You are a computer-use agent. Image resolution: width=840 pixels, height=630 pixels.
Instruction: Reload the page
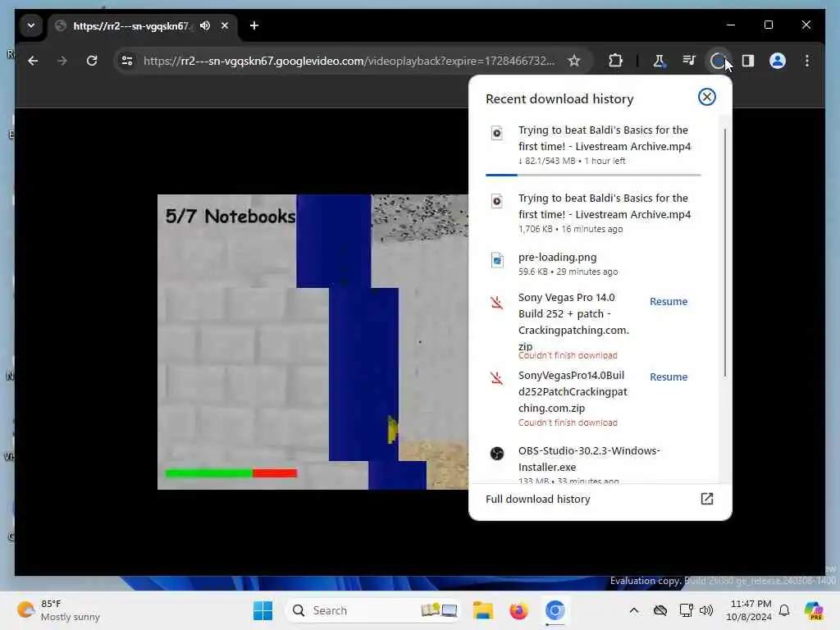click(92, 61)
